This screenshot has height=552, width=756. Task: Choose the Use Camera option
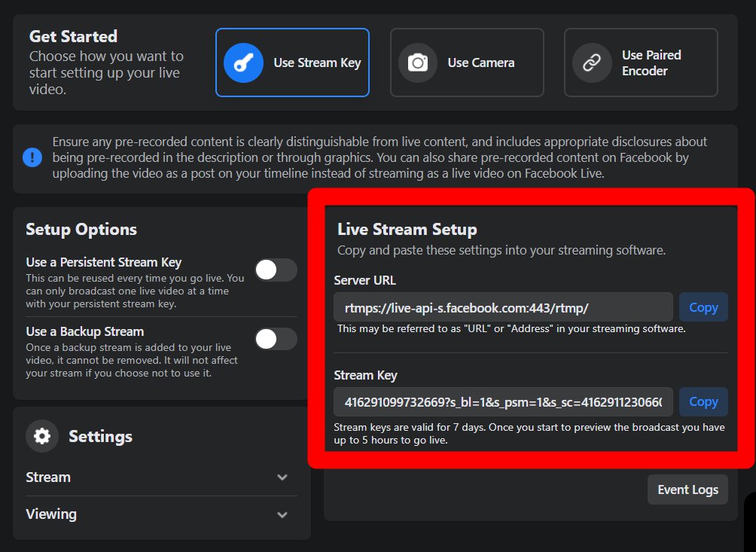(x=467, y=63)
